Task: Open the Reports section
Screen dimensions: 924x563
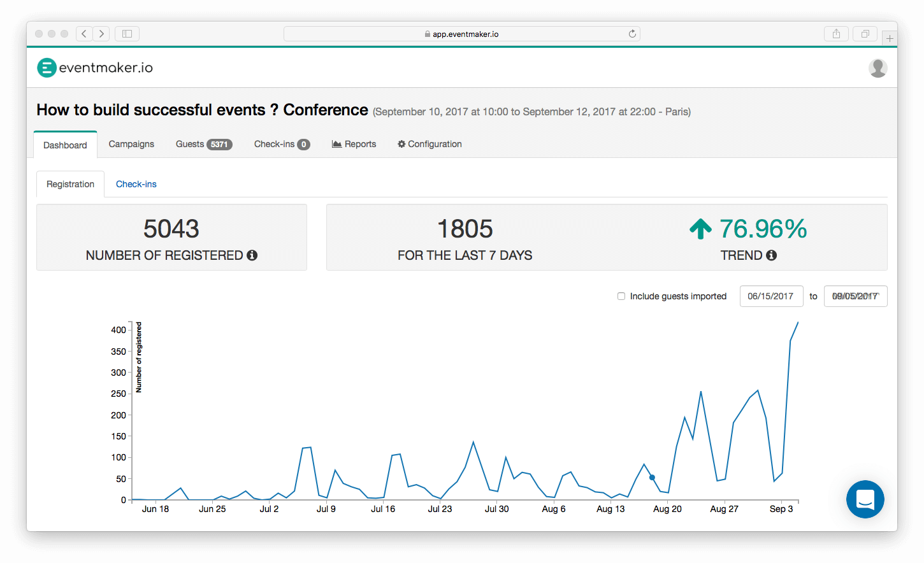Action: (354, 144)
